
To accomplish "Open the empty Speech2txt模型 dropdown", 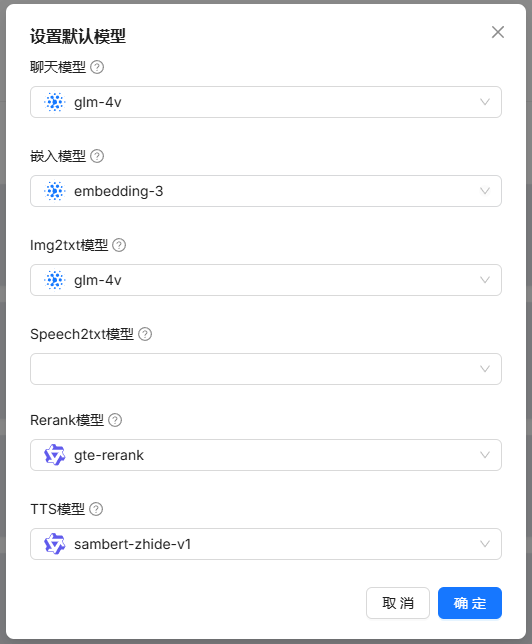I will click(x=266, y=369).
